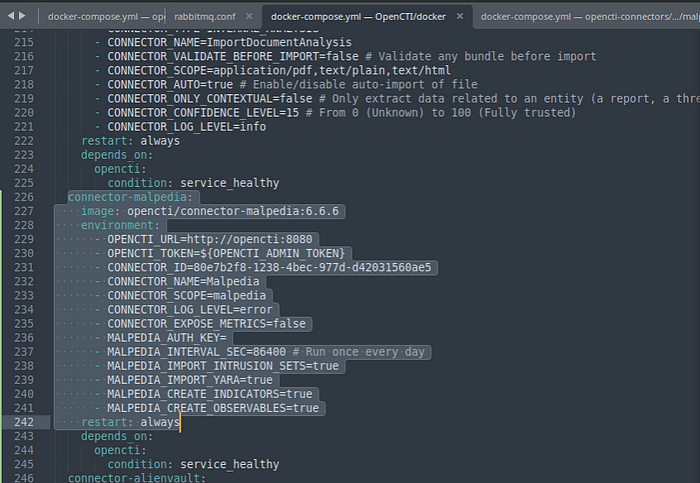Click line number 242 in gutter

point(24,422)
